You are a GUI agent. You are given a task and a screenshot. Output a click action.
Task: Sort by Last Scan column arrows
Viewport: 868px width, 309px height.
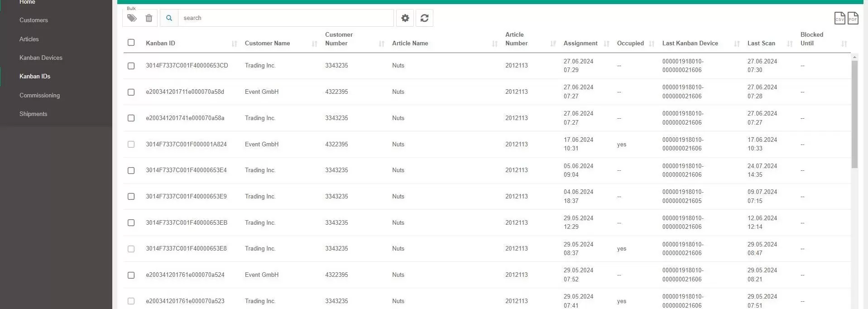[x=790, y=43]
